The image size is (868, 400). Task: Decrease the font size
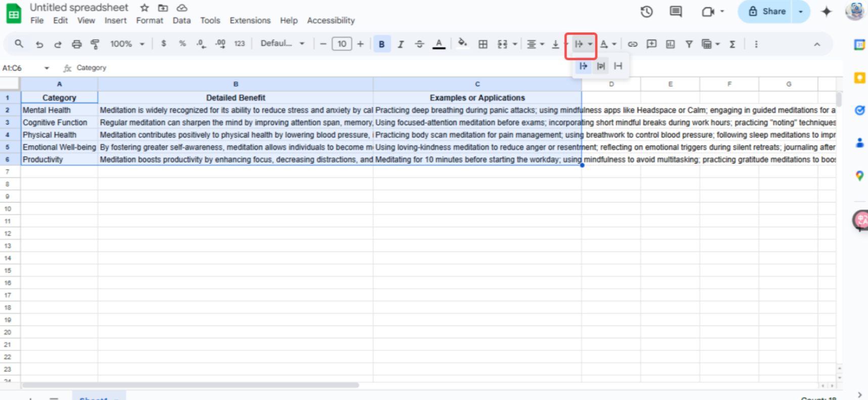click(x=323, y=44)
